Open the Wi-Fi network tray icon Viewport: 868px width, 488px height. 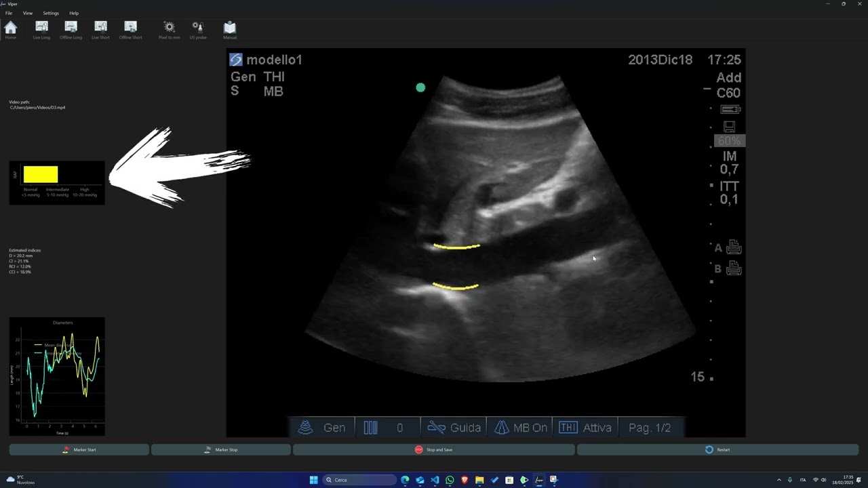[816, 480]
